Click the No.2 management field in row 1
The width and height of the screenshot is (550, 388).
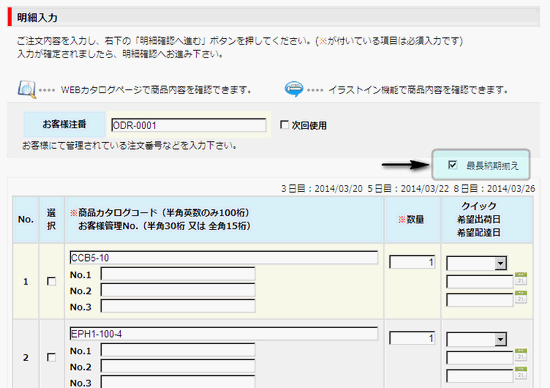[178, 290]
